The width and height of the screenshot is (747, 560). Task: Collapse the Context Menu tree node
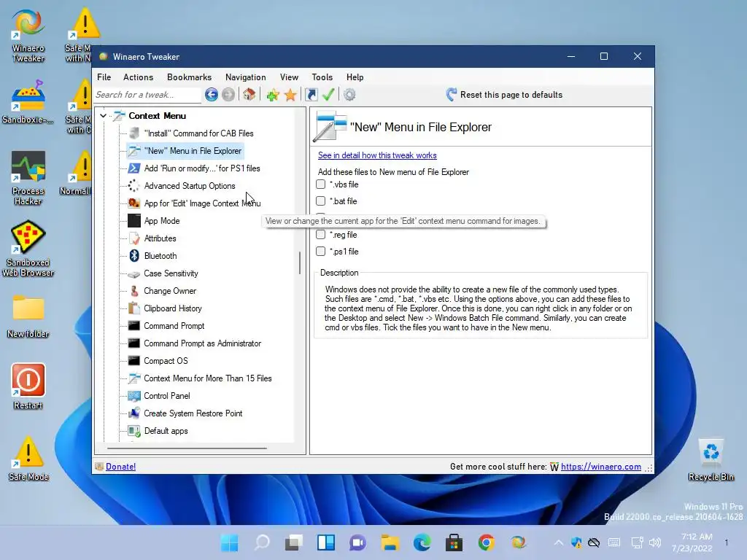pos(104,116)
